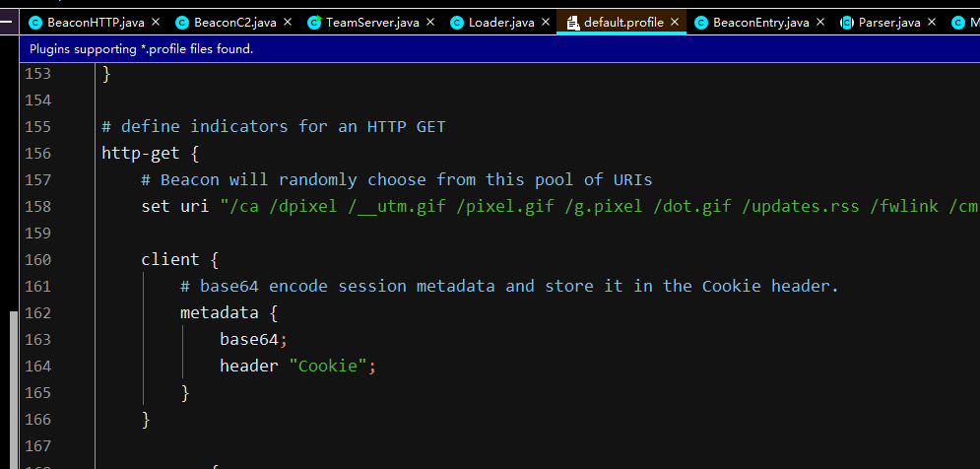Click the Parser.java class icon
The width and height of the screenshot is (980, 469).
click(x=847, y=23)
